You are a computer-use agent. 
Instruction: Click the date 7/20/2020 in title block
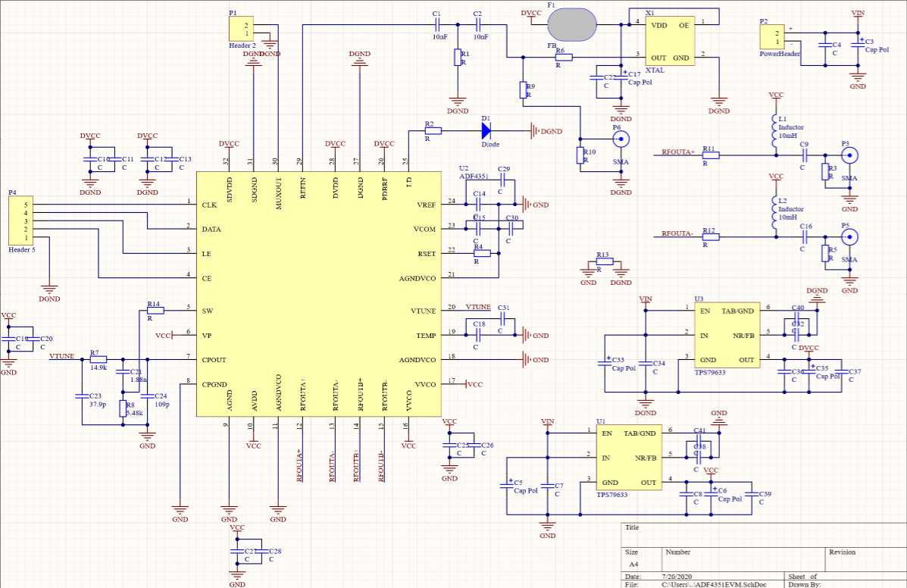[676, 577]
